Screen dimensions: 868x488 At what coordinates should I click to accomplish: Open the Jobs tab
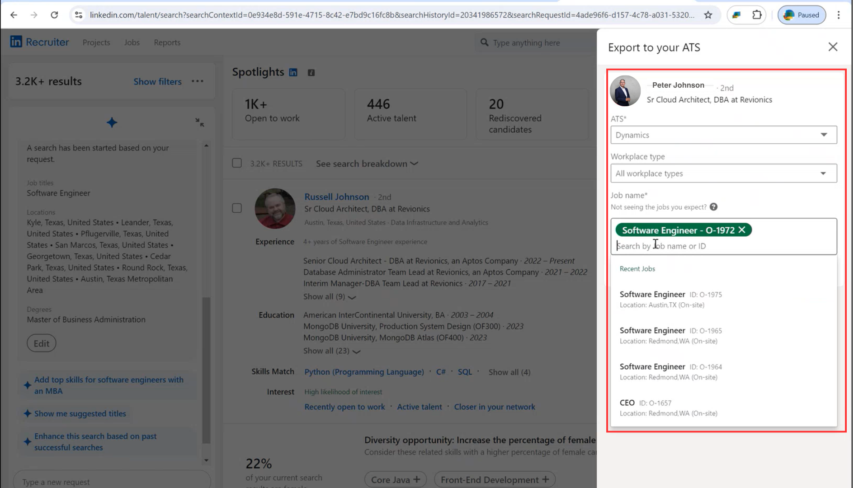[x=132, y=42]
